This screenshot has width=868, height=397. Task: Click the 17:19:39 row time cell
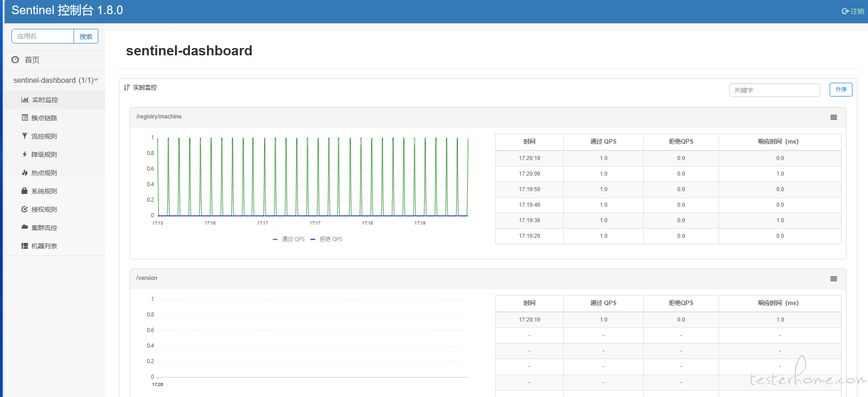coord(529,220)
